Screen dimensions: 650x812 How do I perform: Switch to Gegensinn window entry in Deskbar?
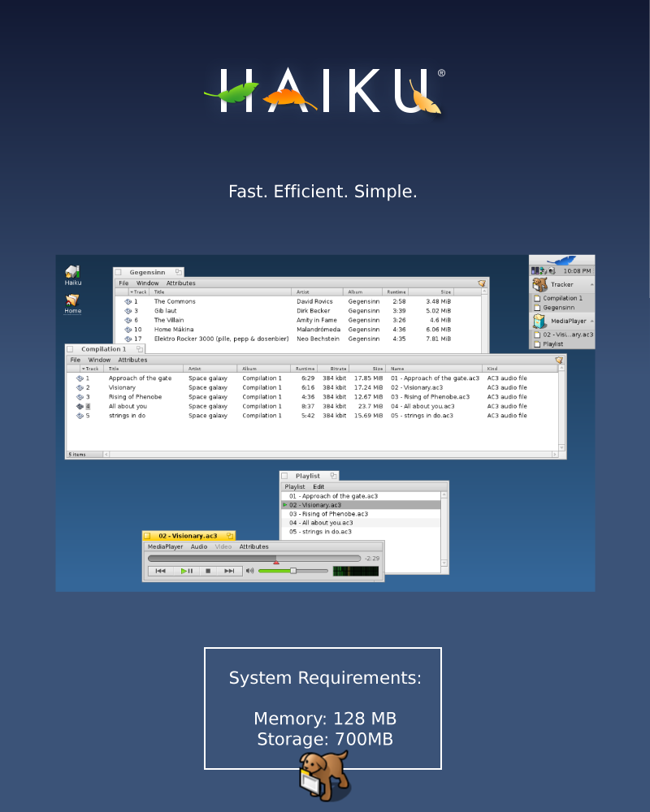[x=562, y=308]
